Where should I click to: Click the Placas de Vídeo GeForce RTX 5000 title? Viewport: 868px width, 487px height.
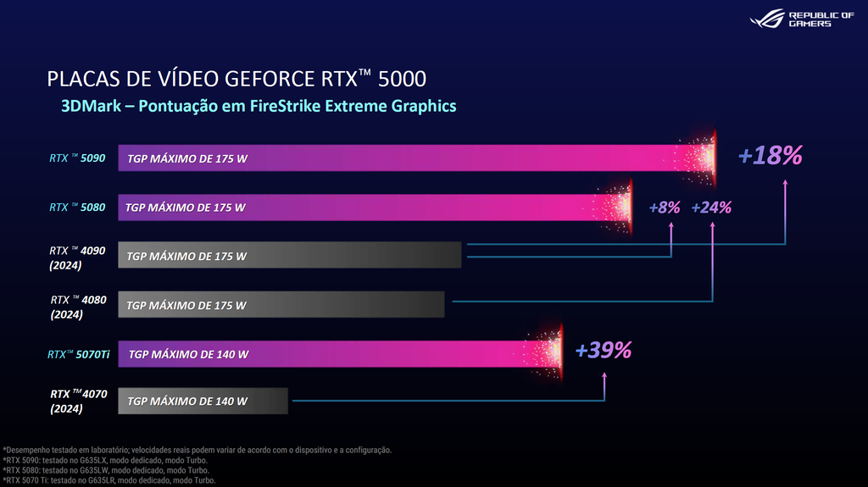(236, 79)
